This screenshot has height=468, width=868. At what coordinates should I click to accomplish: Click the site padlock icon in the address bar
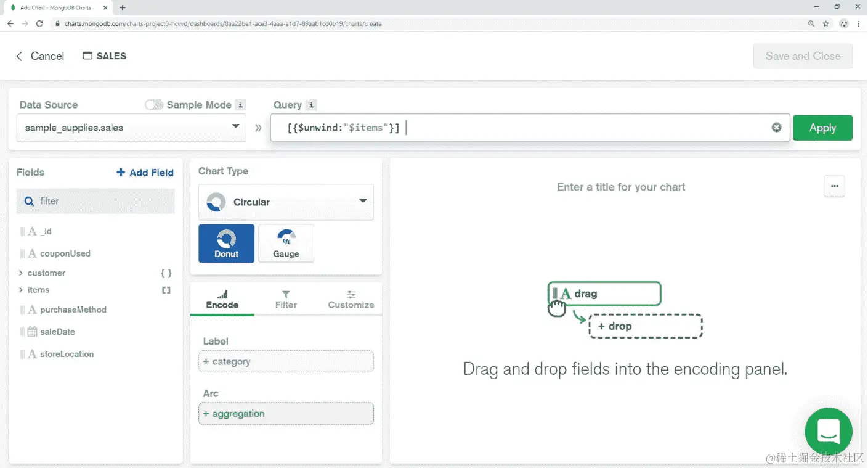(57, 24)
